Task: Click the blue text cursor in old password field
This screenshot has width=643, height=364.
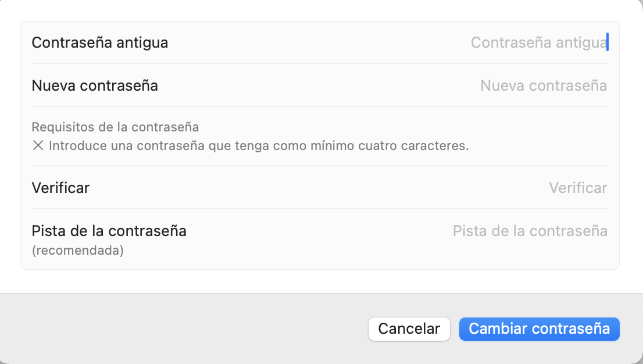Action: coord(608,42)
